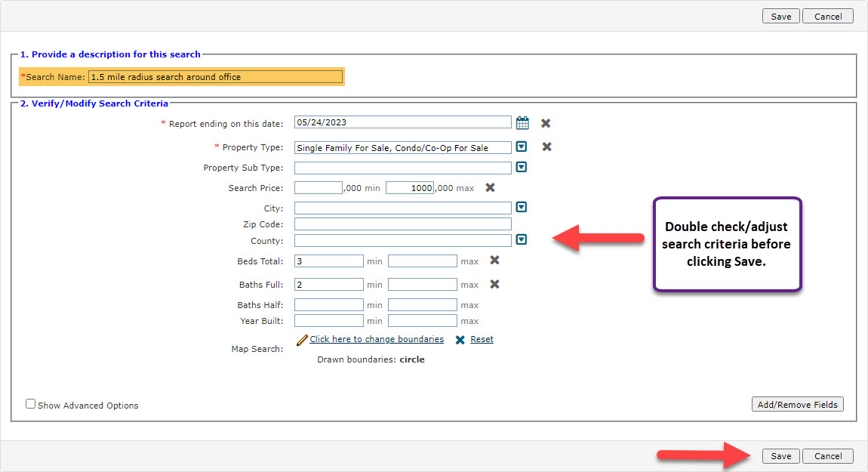Click the Baths Full min field
This screenshot has width=868, height=472.
click(x=329, y=284)
